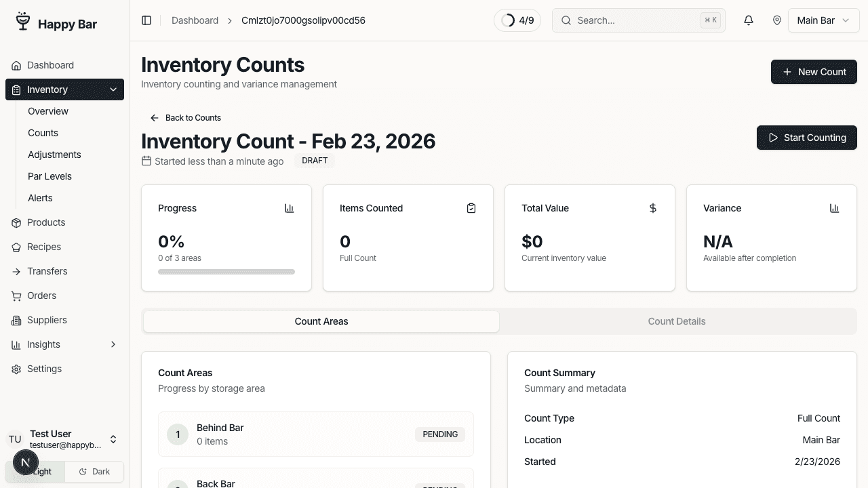Click the Transfers arrow icon in sidebar

point(15,271)
